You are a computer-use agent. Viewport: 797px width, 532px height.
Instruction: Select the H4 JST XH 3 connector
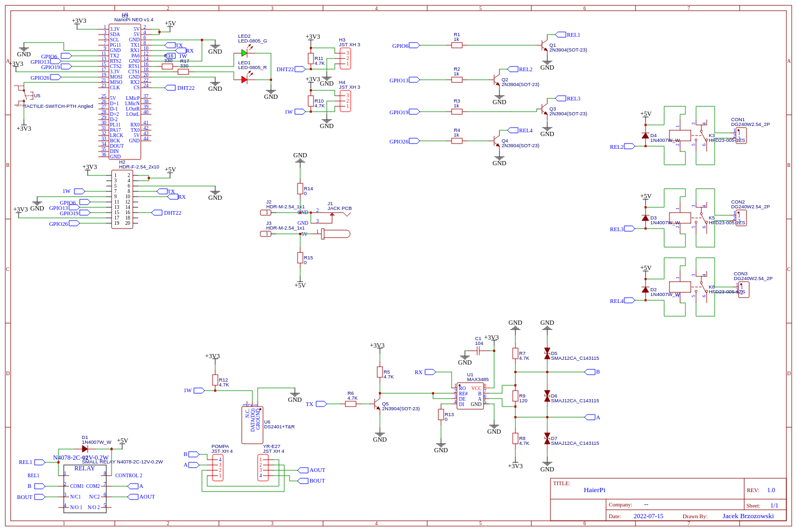345,101
